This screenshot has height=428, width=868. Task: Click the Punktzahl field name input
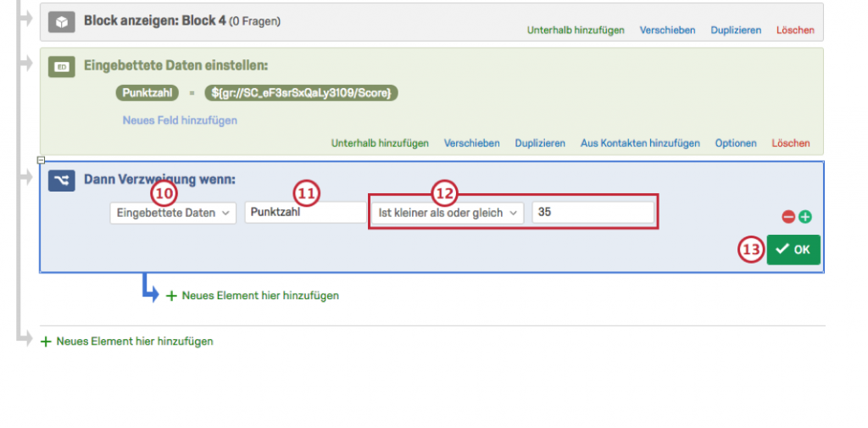pos(305,213)
